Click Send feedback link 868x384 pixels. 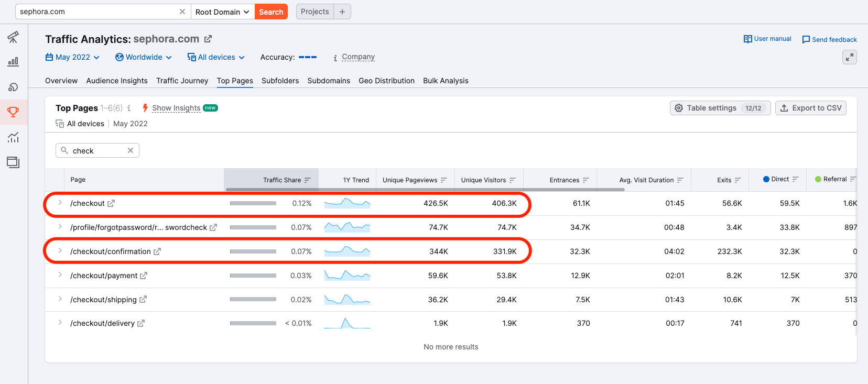point(830,39)
